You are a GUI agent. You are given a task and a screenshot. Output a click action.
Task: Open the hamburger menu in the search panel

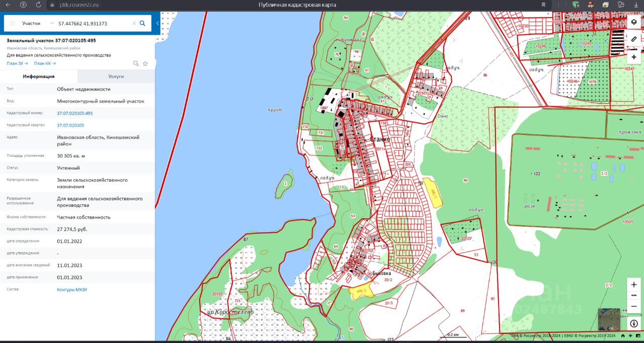click(12, 23)
